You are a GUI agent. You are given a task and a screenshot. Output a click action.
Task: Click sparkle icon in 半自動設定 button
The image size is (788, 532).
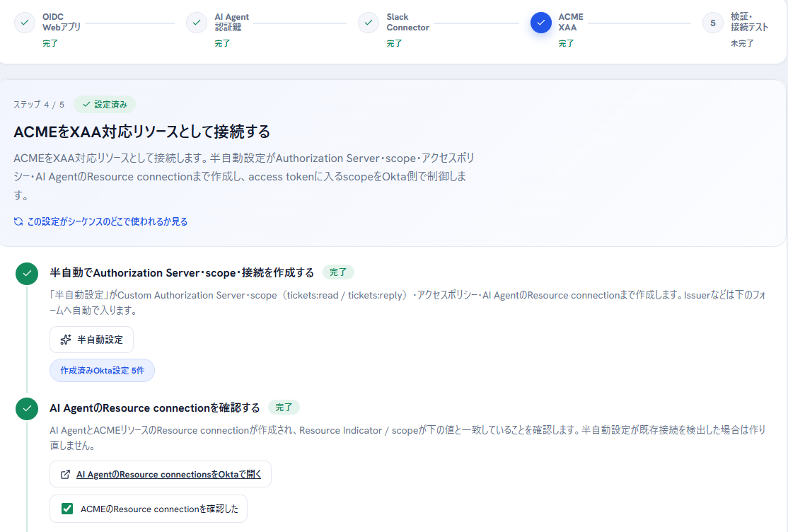click(x=65, y=340)
